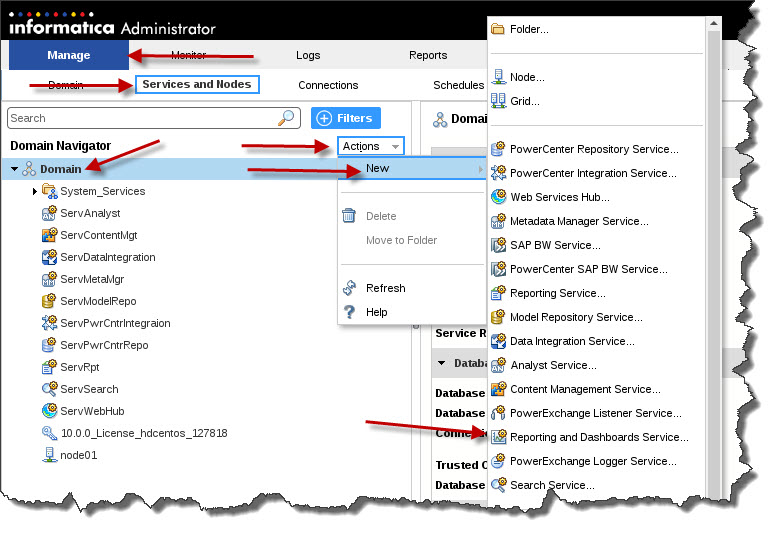Screen dimensions: 778x534
Task: Open the Domain sub-tab
Action: 65,85
